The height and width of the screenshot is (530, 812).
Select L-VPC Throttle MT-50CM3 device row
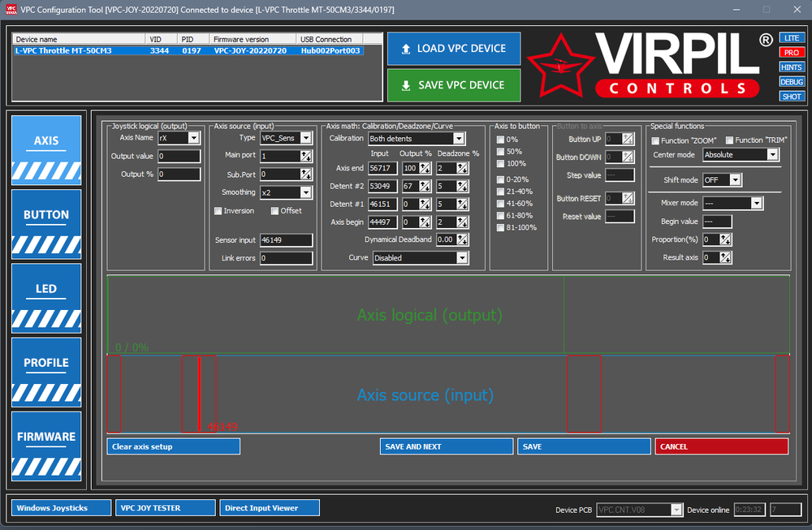click(x=189, y=50)
